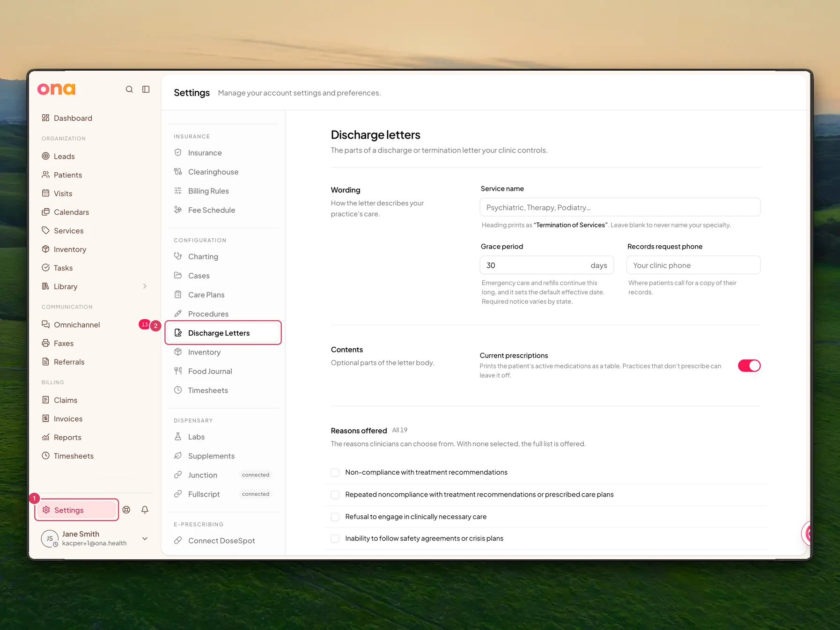Click the Charting stethoscope icon
The height and width of the screenshot is (630, 840).
click(178, 256)
